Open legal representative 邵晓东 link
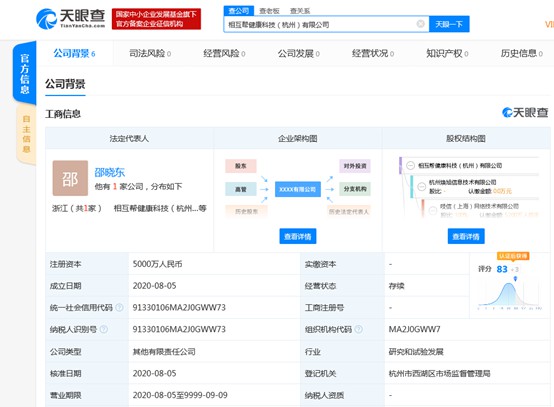 point(110,172)
